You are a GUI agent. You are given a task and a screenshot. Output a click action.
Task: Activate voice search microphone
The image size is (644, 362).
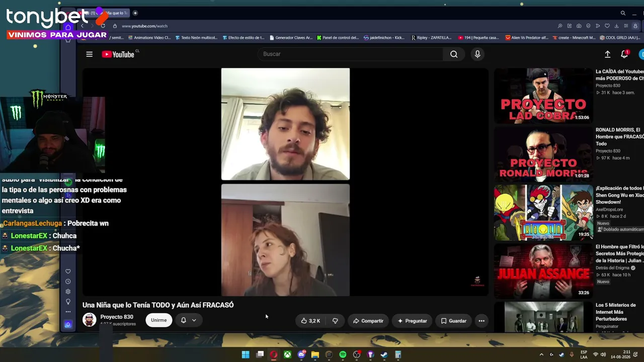(477, 54)
